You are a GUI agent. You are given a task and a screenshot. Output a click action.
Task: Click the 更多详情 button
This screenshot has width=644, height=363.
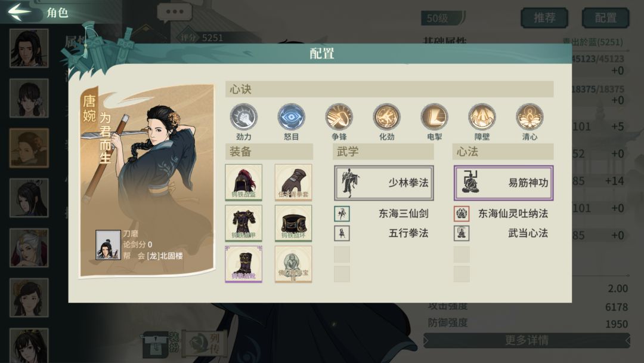coord(527,340)
